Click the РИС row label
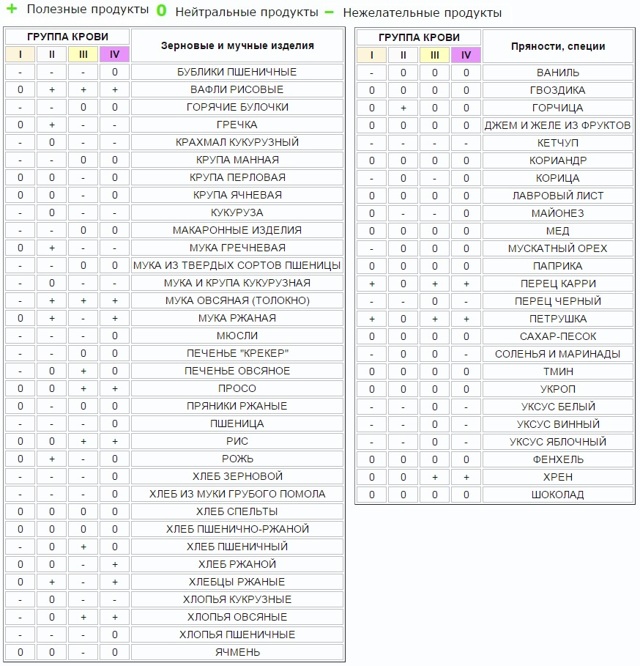Viewport: 640px width, 666px height. [237, 441]
